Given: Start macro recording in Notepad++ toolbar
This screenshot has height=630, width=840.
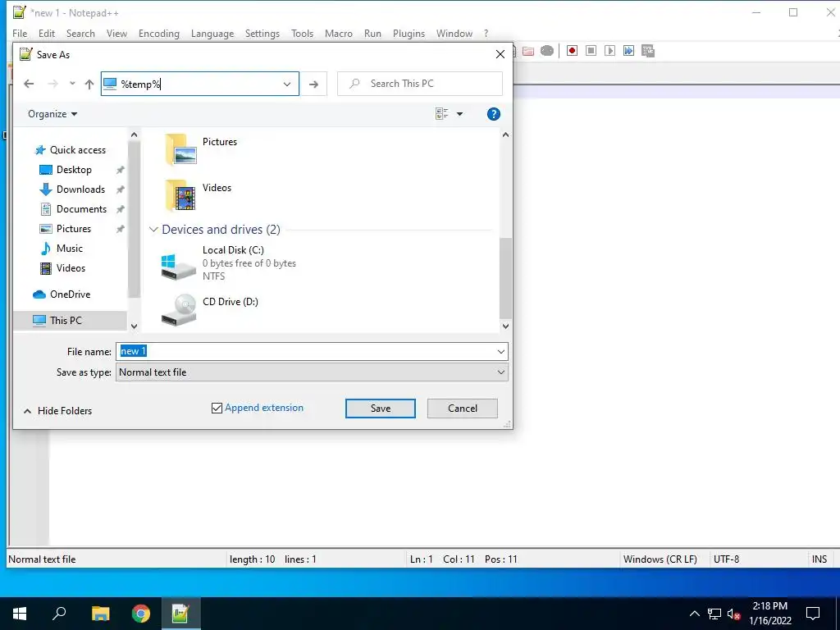Looking at the screenshot, I should coord(572,51).
